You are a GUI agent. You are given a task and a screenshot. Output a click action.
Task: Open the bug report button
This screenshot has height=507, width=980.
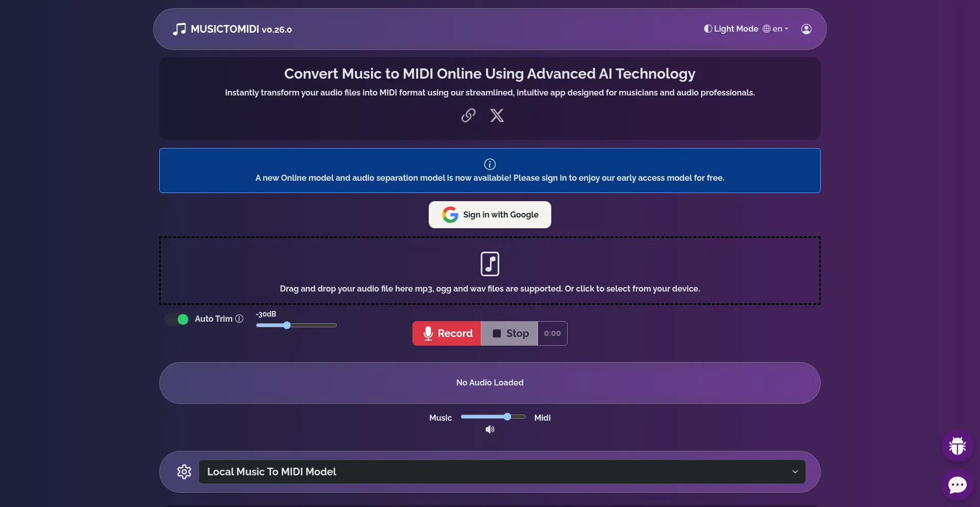pyautogui.click(x=958, y=446)
